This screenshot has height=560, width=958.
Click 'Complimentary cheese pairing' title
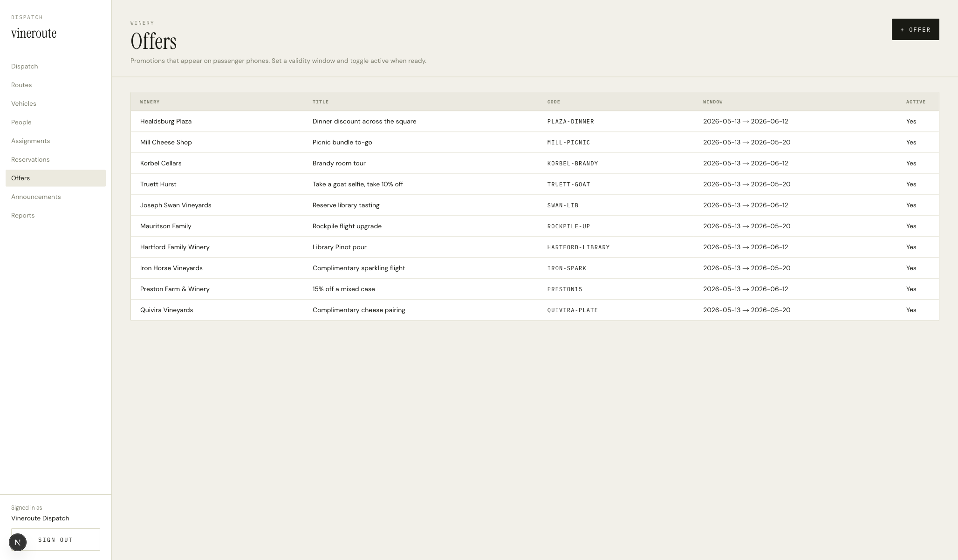359,310
